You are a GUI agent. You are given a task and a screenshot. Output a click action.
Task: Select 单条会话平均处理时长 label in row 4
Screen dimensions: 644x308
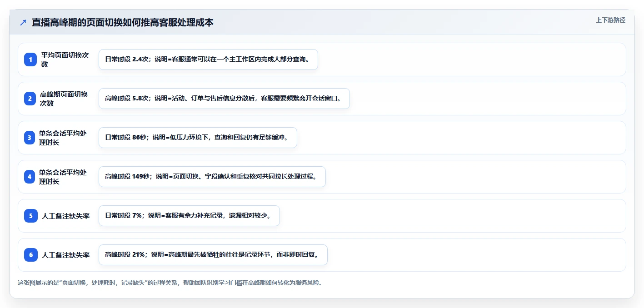63,177
